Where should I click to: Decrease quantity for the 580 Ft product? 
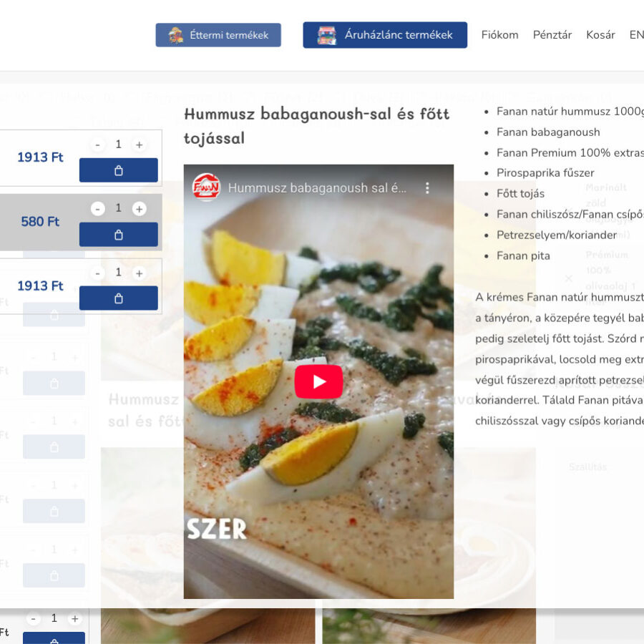coord(98,209)
